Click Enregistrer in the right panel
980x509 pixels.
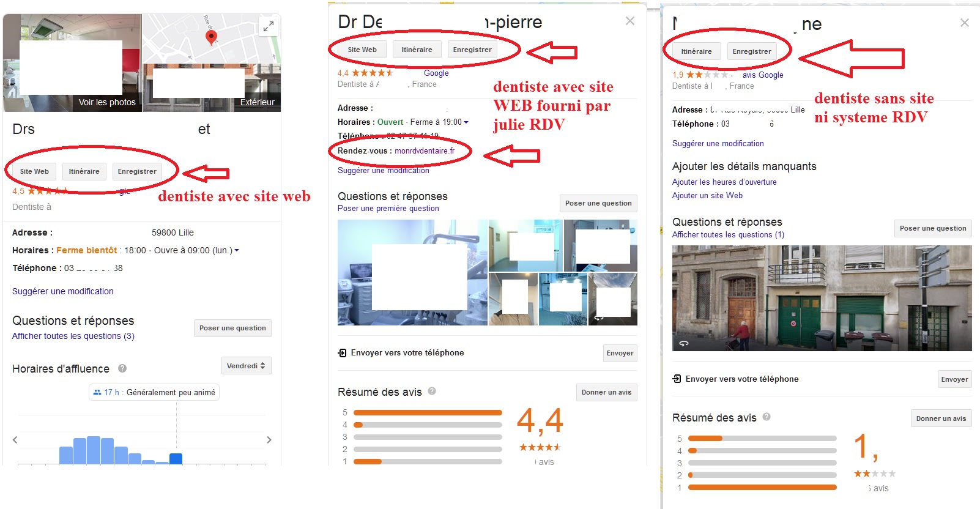[752, 51]
